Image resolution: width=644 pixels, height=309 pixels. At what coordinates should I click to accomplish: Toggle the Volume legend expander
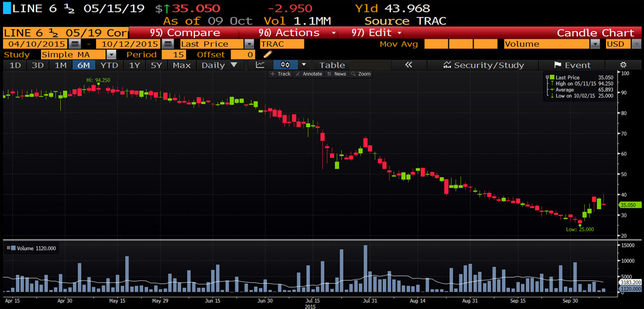pyautogui.click(x=8, y=248)
